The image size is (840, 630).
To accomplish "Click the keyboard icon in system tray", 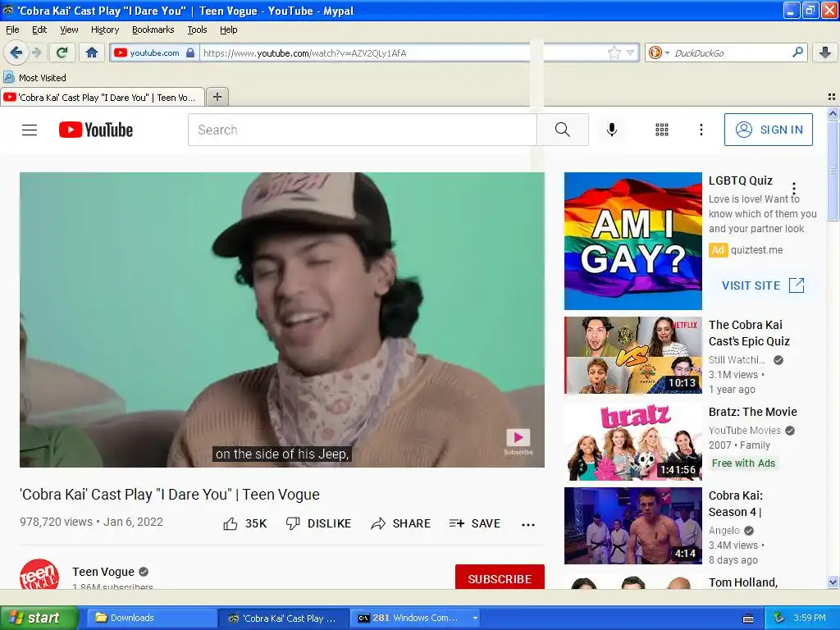I will (748, 619).
